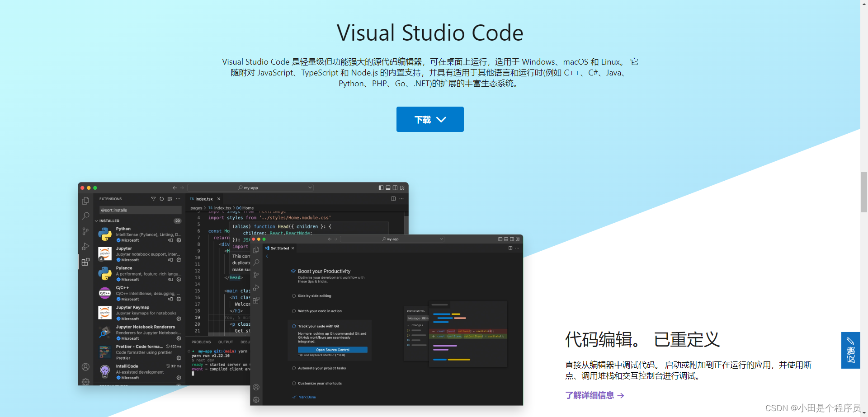Screen dimensions: 868x417
Task: Click the blue 下载 download button
Action: (x=430, y=119)
